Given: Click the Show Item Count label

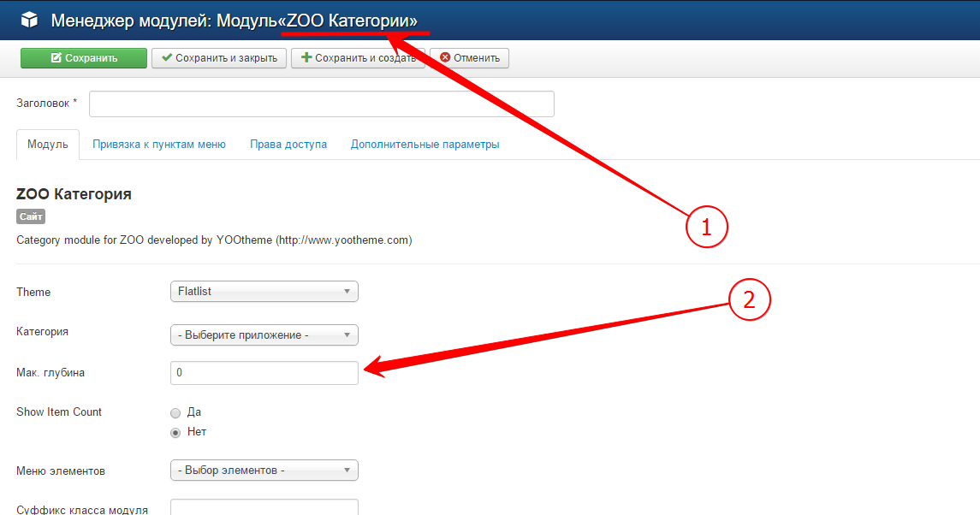Looking at the screenshot, I should (x=59, y=411).
